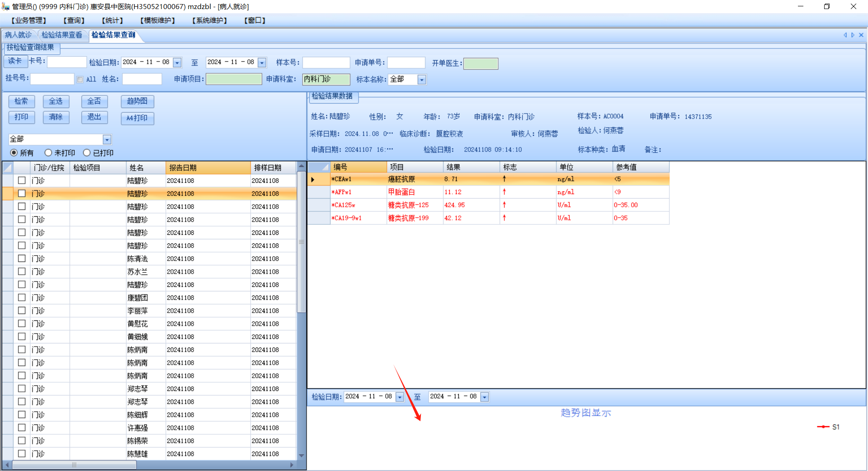Click the 读卡 button
The image size is (868, 471).
point(15,61)
